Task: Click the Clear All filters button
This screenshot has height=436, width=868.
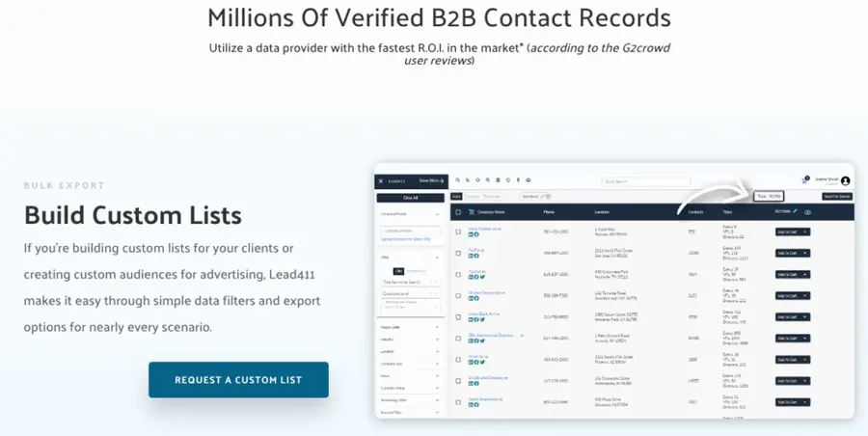Action: 411,198
